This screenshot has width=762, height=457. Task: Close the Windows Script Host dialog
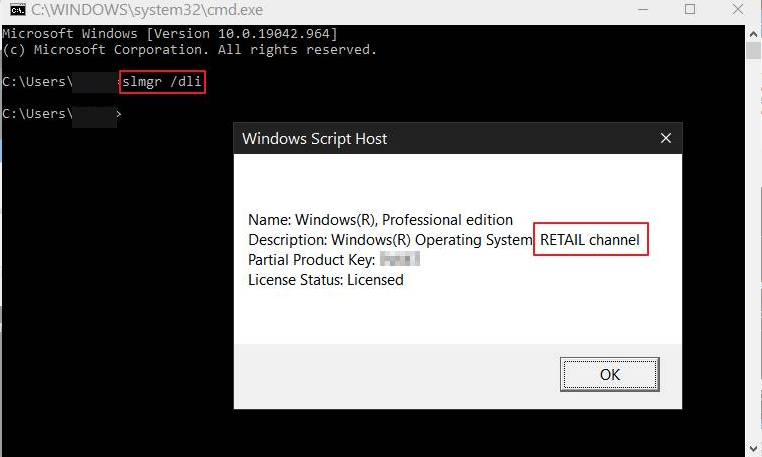(666, 139)
